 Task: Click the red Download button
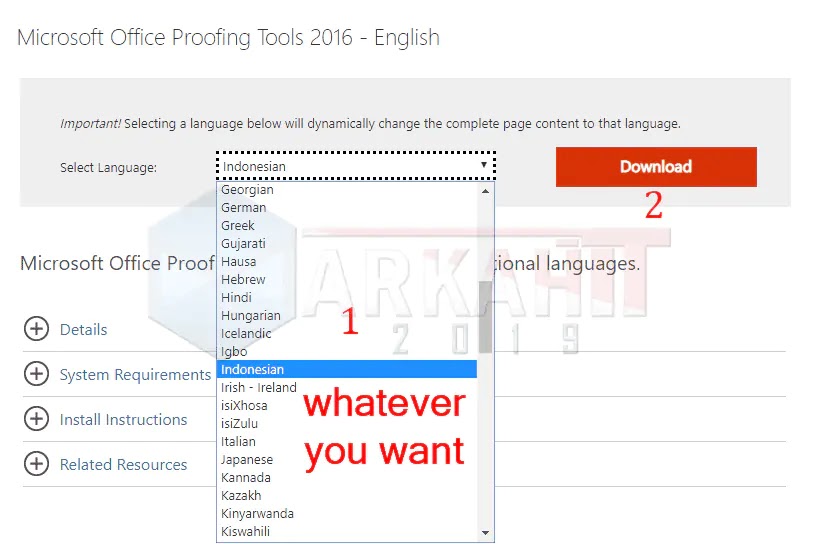[x=656, y=167]
